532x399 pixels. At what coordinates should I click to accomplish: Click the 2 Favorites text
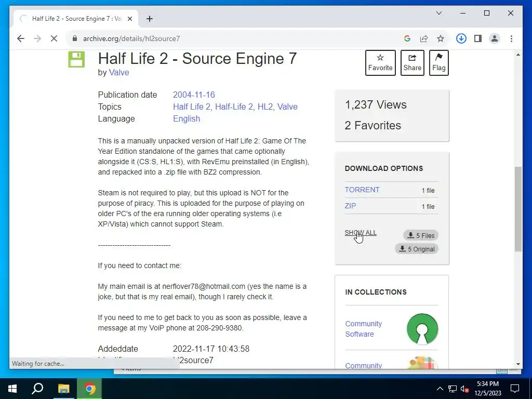[x=373, y=125]
